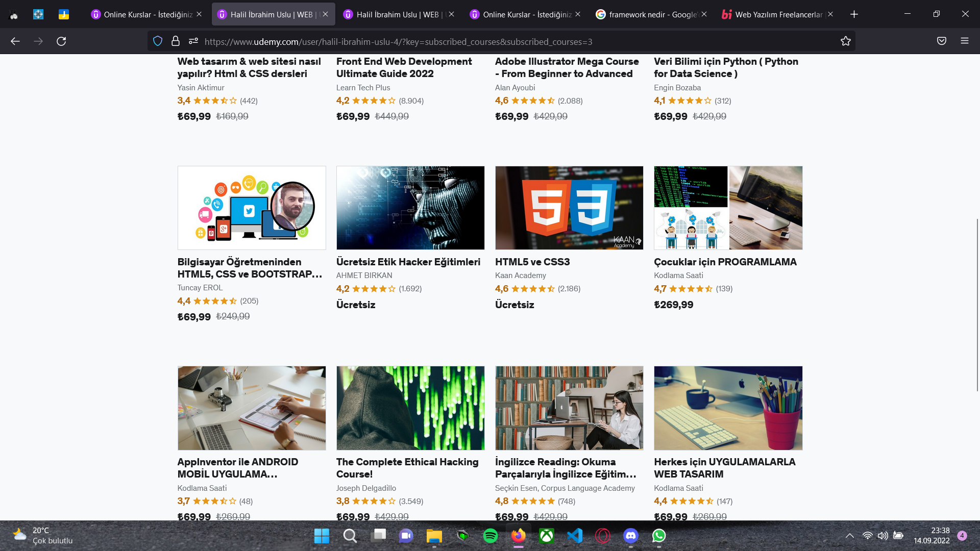The height and width of the screenshot is (551, 980).
Task: Bookmark this page with the star icon
Action: point(846,41)
